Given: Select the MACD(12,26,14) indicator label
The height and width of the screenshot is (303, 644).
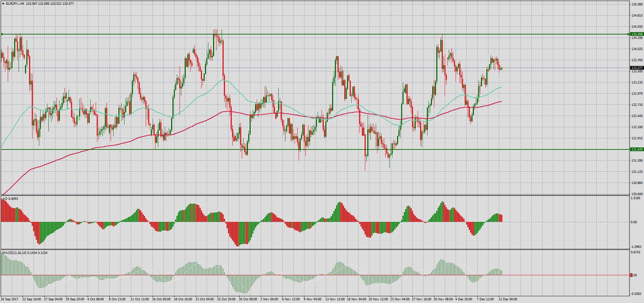Looking at the screenshot, I should (x=25, y=253).
